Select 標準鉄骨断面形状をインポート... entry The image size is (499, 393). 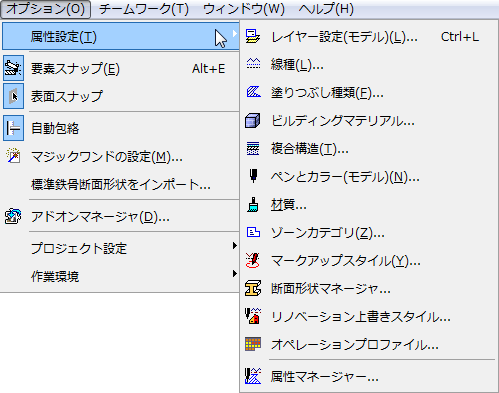tap(121, 185)
